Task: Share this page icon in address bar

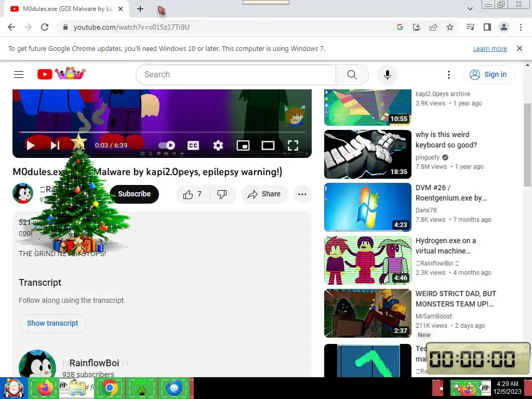Action: click(x=433, y=27)
